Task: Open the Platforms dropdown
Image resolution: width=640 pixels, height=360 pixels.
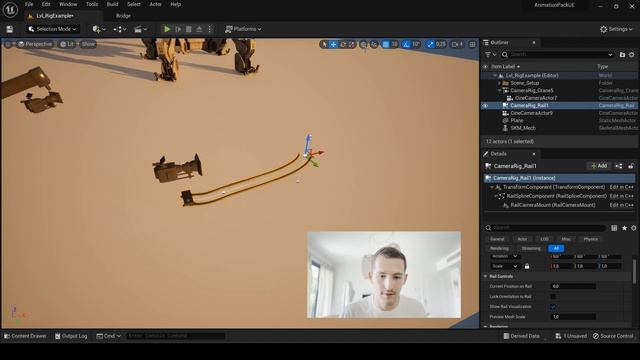Action: (x=243, y=29)
